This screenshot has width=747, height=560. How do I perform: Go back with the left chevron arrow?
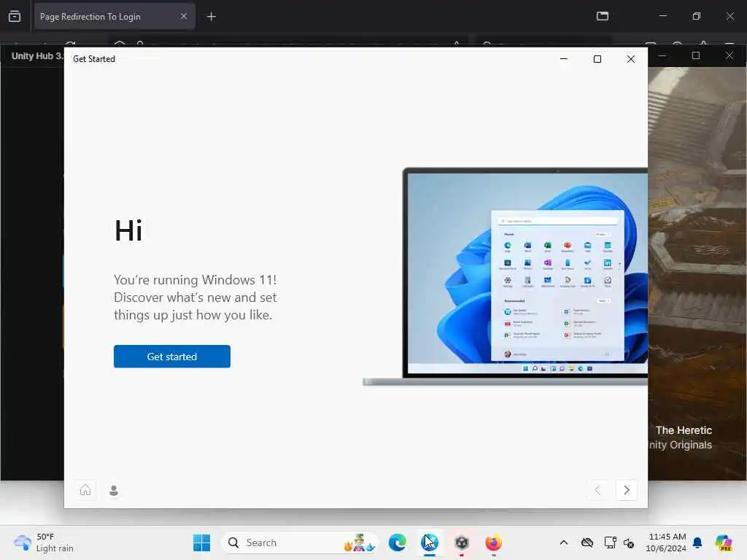pyautogui.click(x=598, y=490)
